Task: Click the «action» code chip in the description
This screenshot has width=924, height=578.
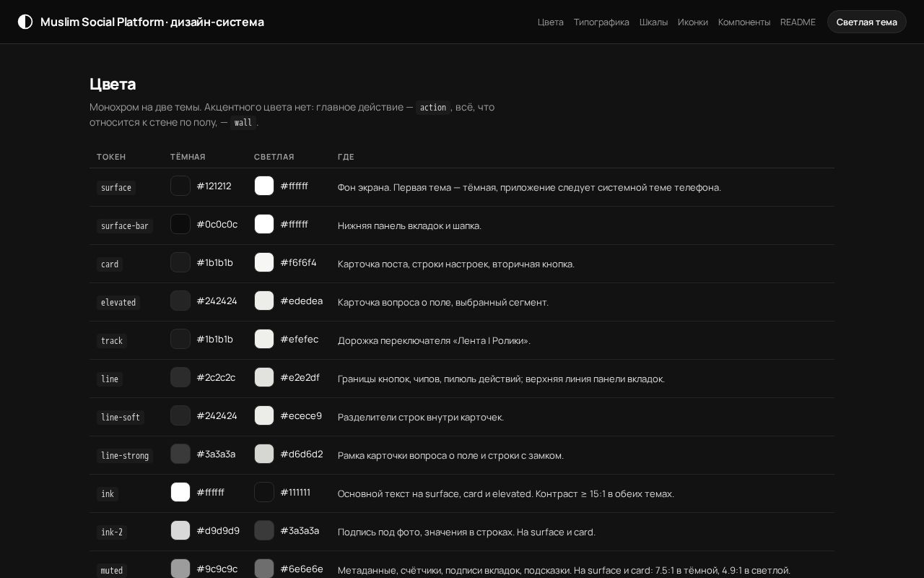Action: click(433, 108)
